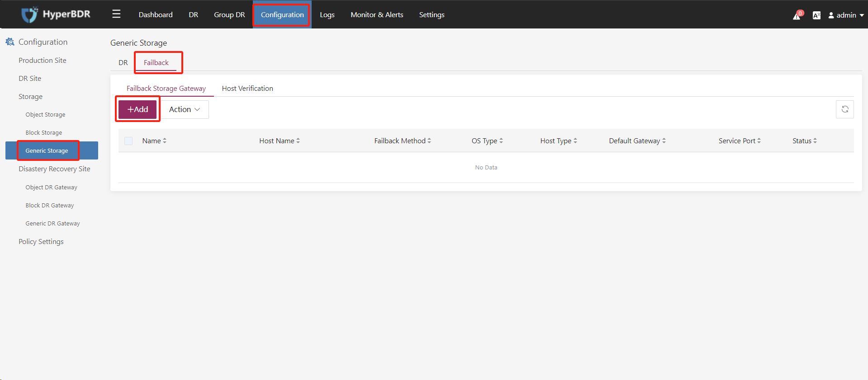Sort by Service Port column arrows
The height and width of the screenshot is (380, 868).
point(759,141)
